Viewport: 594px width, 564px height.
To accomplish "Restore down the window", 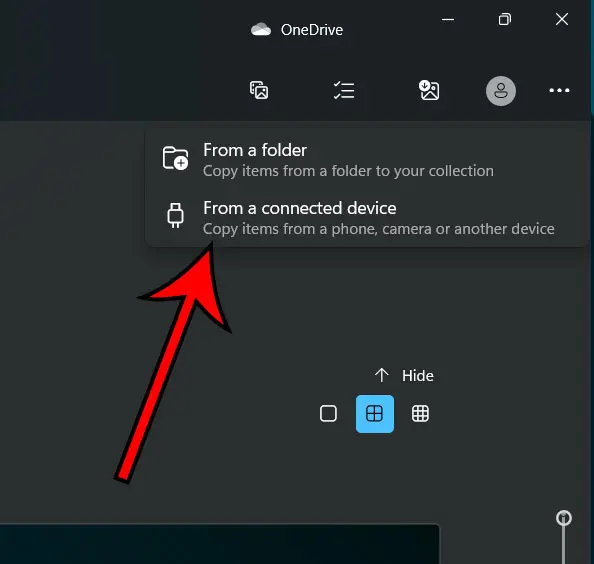I will [x=505, y=19].
